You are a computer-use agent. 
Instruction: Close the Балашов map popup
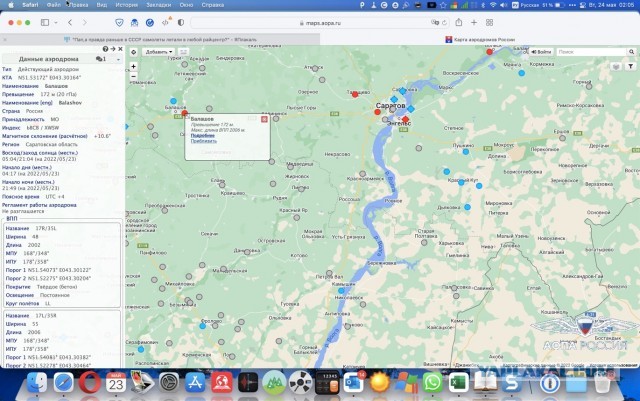pyautogui.click(x=264, y=119)
